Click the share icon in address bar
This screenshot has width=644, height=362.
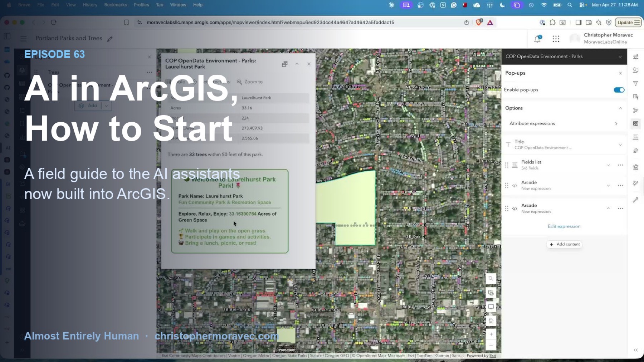coord(467,22)
